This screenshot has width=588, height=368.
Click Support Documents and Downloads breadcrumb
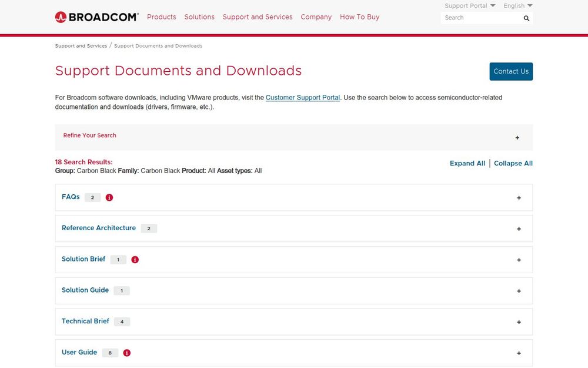tap(158, 46)
